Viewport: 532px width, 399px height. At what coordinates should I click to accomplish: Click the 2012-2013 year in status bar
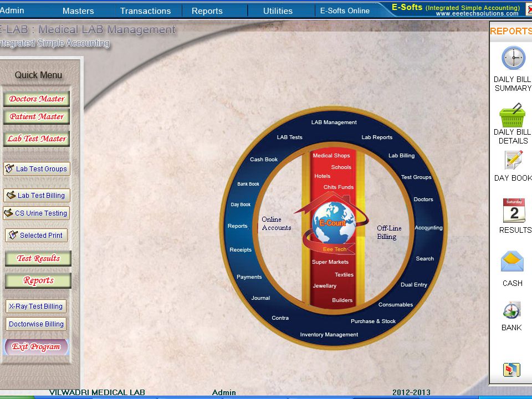click(x=411, y=392)
